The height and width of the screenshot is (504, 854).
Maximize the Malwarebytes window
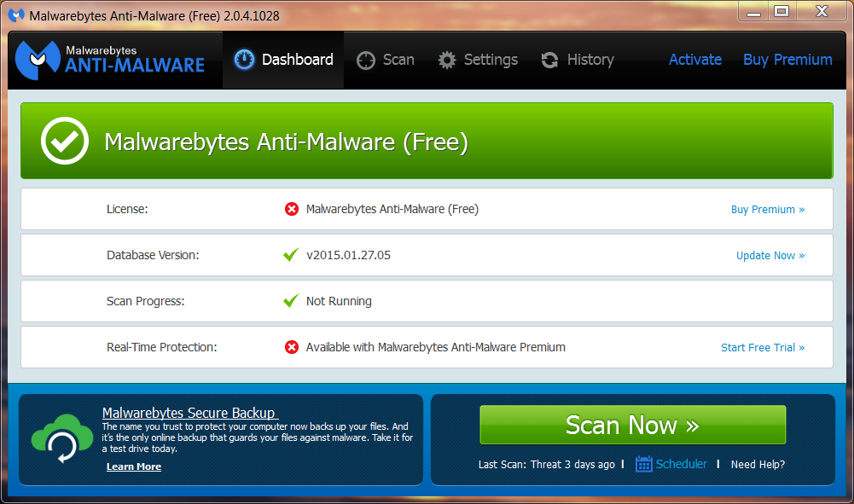pyautogui.click(x=781, y=12)
